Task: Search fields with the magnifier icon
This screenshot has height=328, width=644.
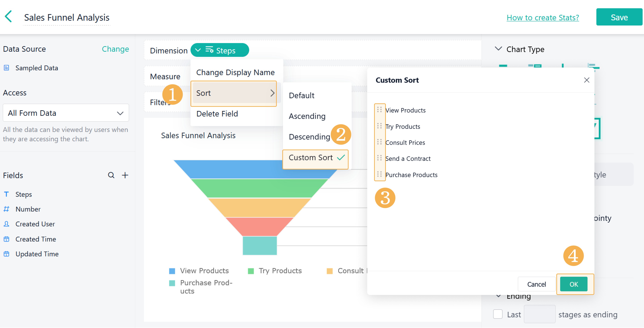Action: pyautogui.click(x=111, y=175)
